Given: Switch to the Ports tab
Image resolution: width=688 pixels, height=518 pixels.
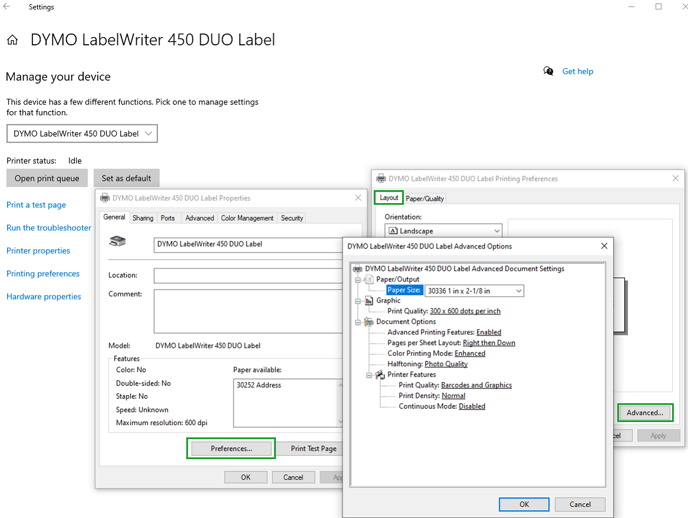Looking at the screenshot, I should tap(168, 218).
